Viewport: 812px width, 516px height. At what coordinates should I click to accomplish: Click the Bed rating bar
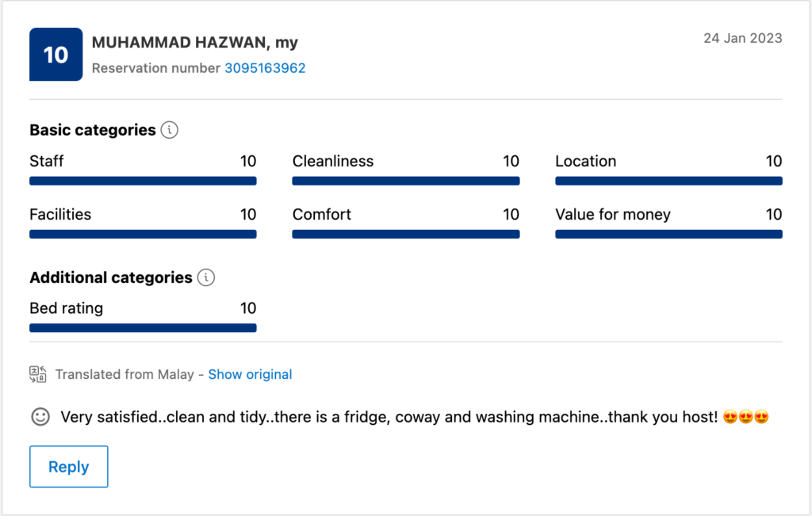point(143,327)
